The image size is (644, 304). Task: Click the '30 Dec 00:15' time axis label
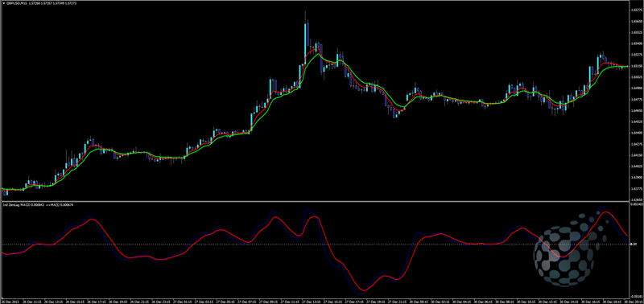[419, 301]
